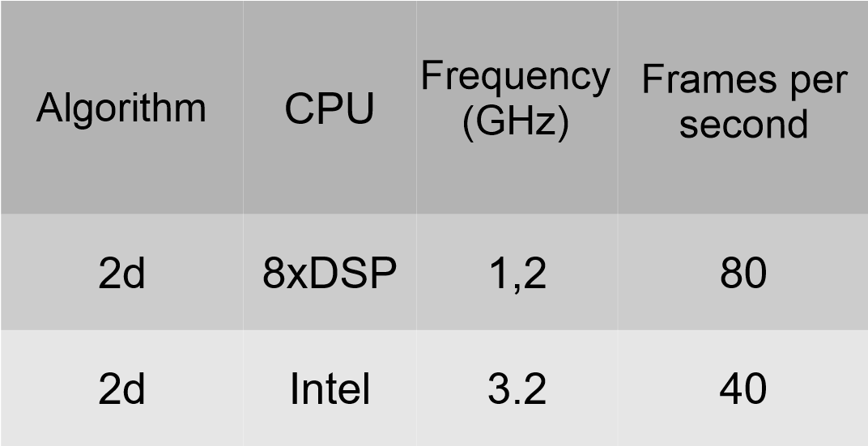
Task: Click the 8xDSP CPU cell
Action: click(330, 272)
